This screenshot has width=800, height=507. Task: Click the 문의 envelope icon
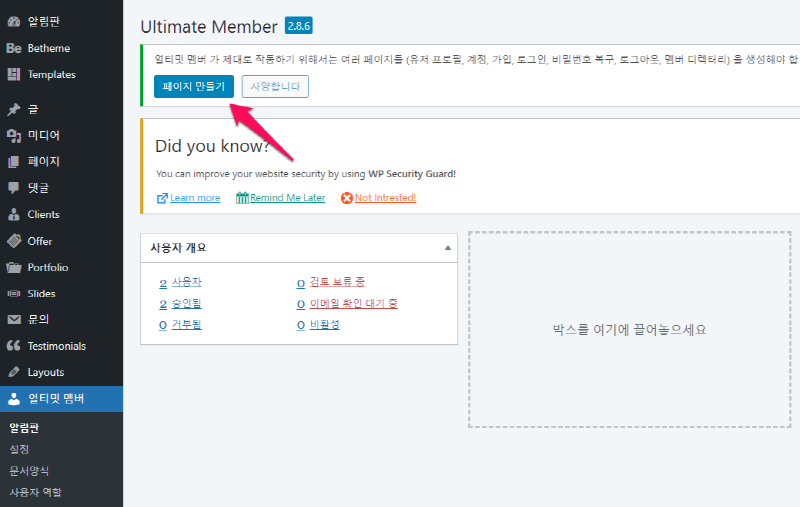[x=14, y=319]
